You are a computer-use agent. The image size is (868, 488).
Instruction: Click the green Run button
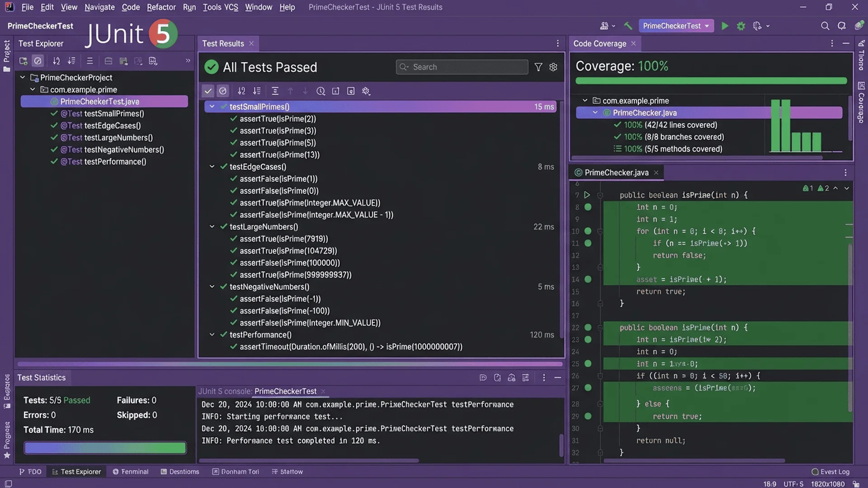pyautogui.click(x=725, y=26)
